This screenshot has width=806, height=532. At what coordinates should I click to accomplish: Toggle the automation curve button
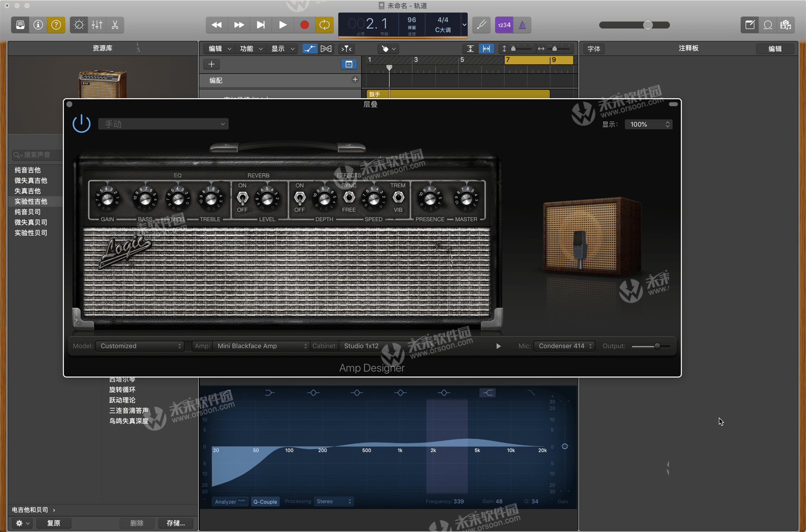(310, 49)
